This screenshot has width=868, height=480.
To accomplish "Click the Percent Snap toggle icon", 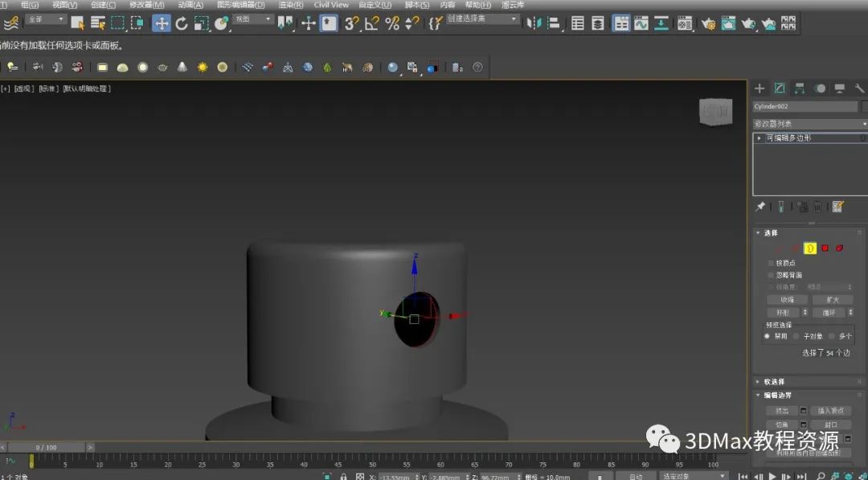I will pyautogui.click(x=392, y=23).
